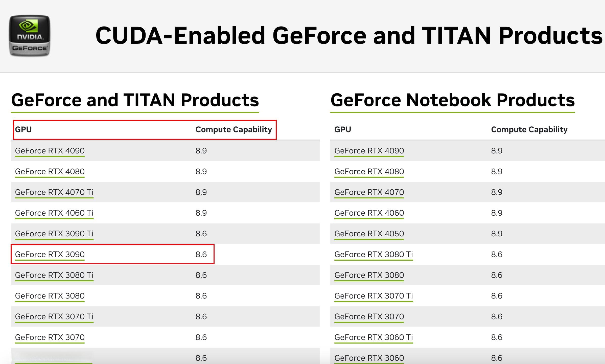Open the GeForce RTX 4060 Ti link
The width and height of the screenshot is (605, 364).
pos(54,213)
